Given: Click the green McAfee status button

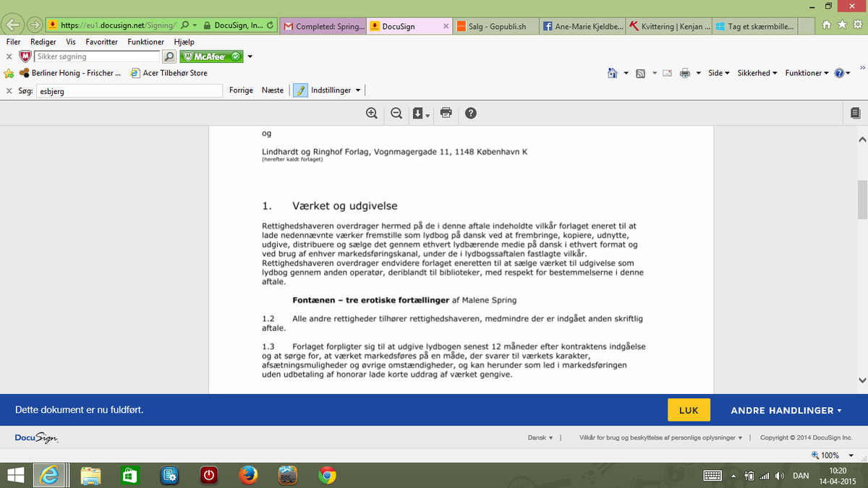Looking at the screenshot, I should [x=211, y=56].
